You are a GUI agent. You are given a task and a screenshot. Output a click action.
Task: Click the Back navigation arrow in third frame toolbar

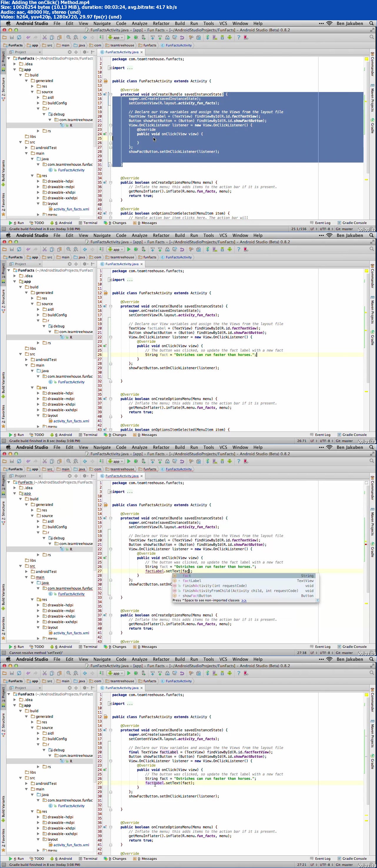85,461
